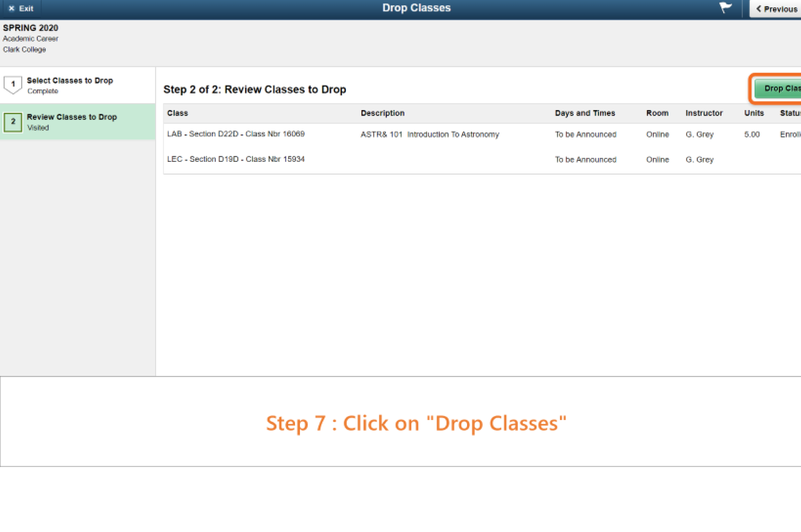Screen dimensions: 801x532
Task: Open Review Classes to Drop step
Action: pos(72,117)
